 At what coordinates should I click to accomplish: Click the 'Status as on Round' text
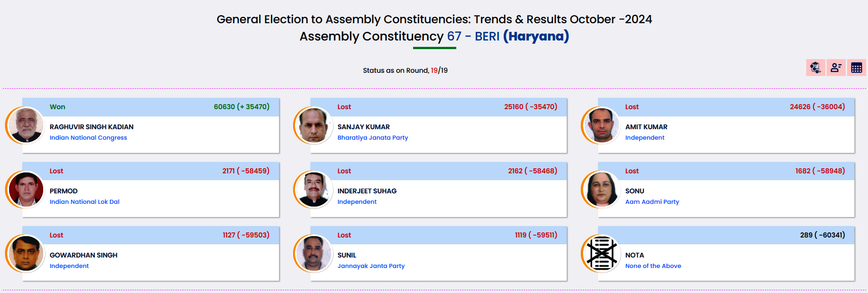point(395,71)
